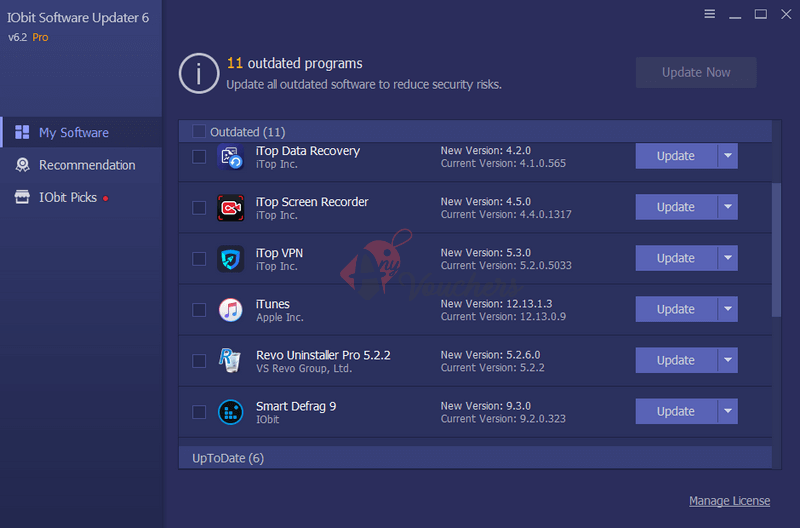The width and height of the screenshot is (800, 528).
Task: Click the orange Pro edition label
Action: click(x=40, y=37)
